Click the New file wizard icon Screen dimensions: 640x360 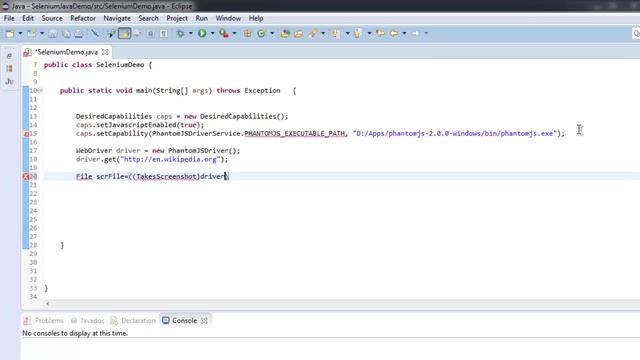[10, 33]
